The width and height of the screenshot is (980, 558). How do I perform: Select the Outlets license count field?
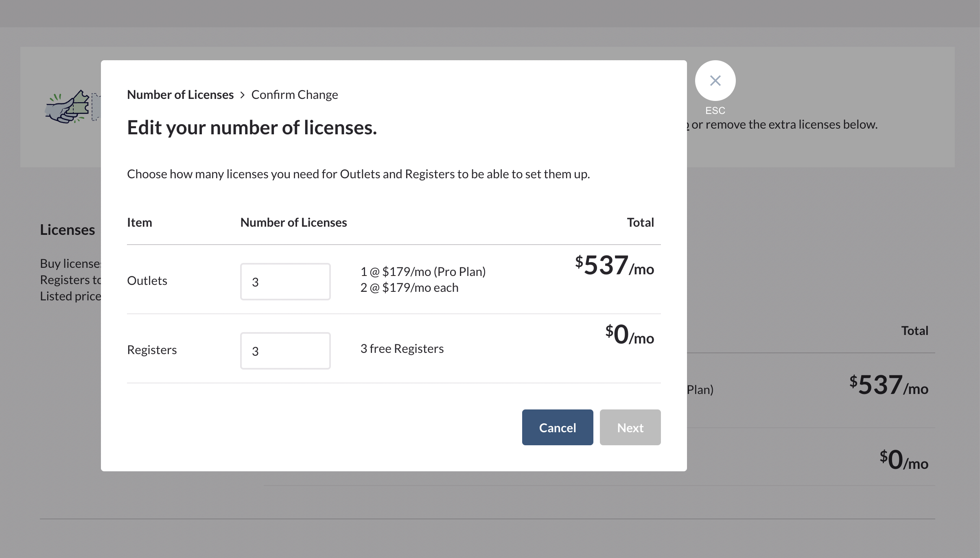point(285,281)
